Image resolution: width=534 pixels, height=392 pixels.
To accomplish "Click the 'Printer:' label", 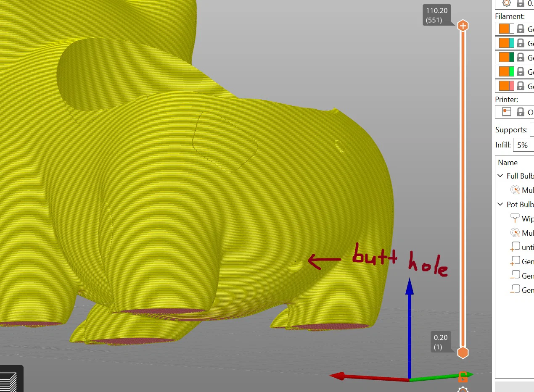I will pos(507,100).
